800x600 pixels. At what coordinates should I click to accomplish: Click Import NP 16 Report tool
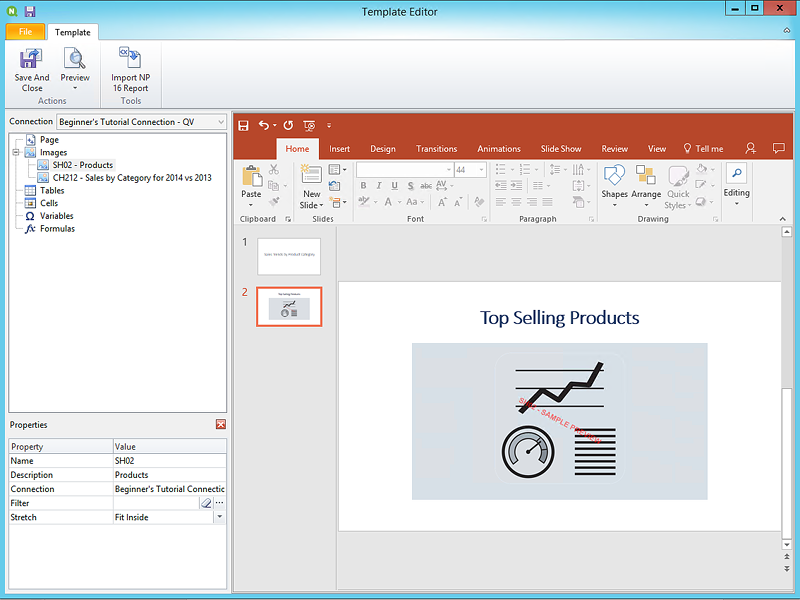point(130,59)
